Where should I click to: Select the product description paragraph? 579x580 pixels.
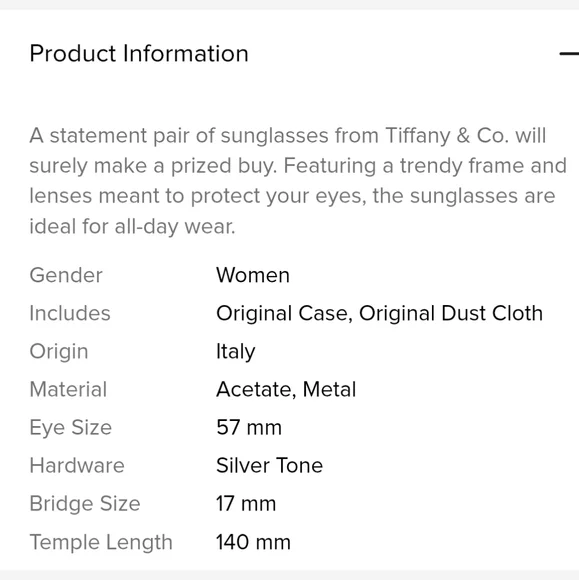(298, 181)
